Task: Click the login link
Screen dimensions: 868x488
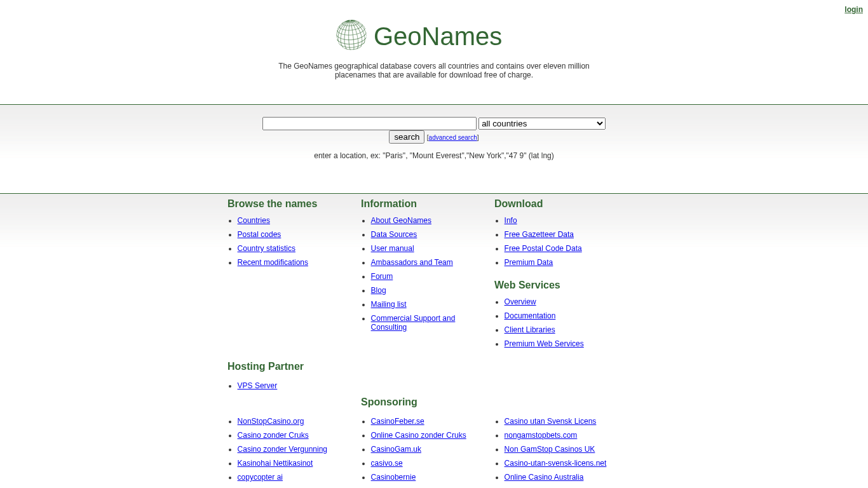Action: [x=854, y=10]
